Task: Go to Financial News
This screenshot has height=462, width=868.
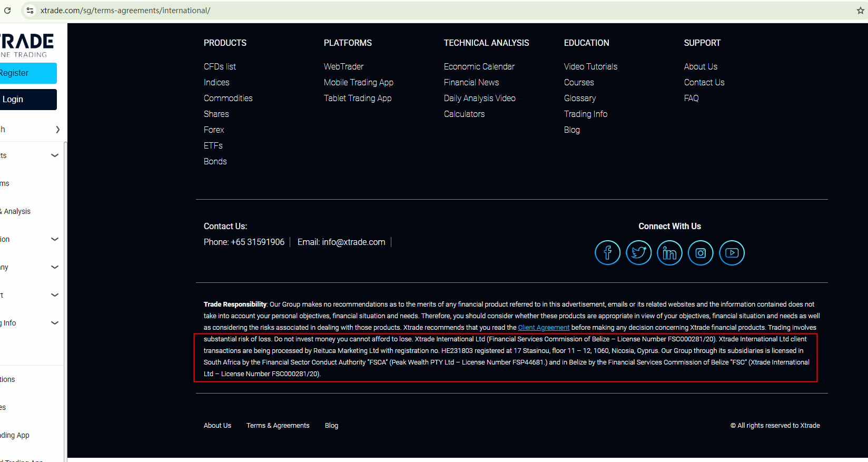Action: click(471, 83)
